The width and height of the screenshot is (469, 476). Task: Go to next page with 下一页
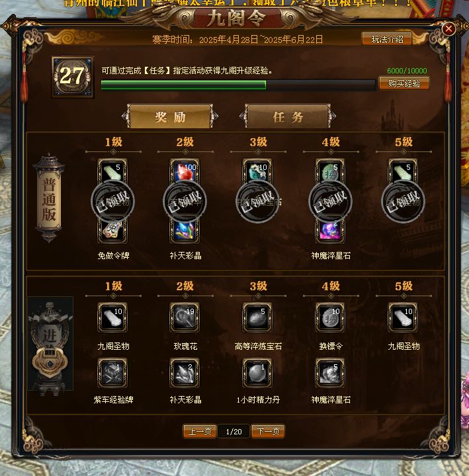(x=268, y=431)
